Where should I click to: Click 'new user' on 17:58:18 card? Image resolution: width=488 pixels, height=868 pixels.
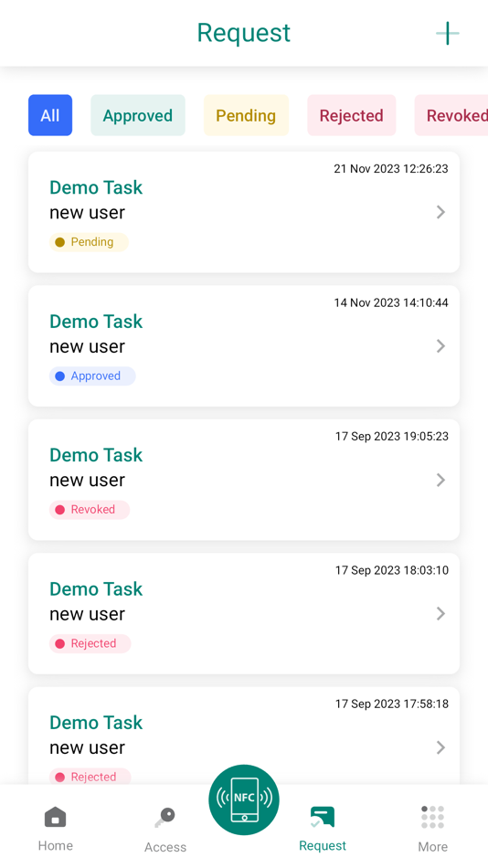coord(88,748)
